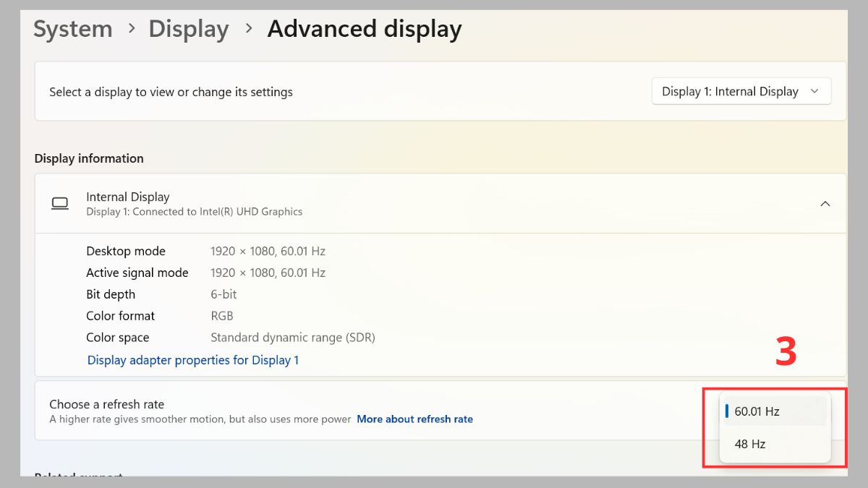868x488 pixels.
Task: Go back to Display settings via breadcrumb
Action: point(188,29)
